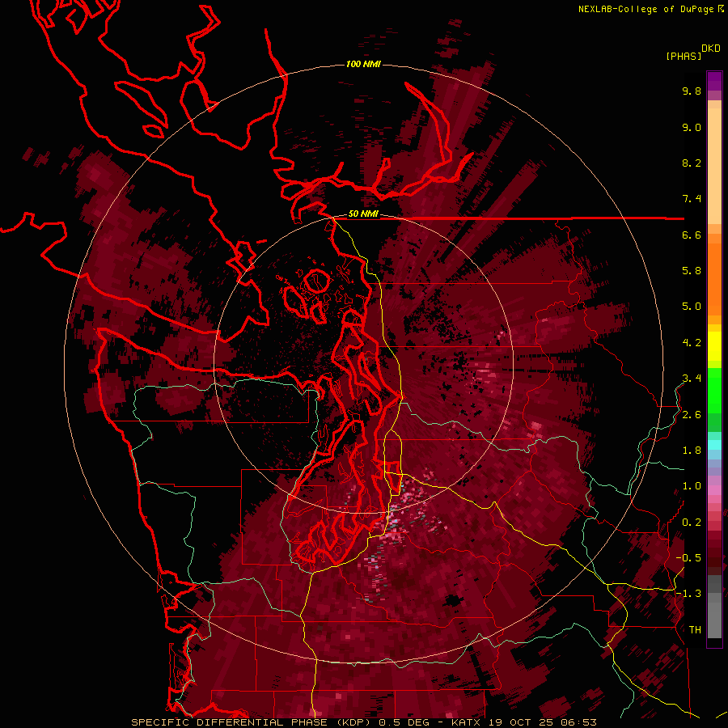Click the -1.3 scale value
728x728 pixels.
pos(688,594)
